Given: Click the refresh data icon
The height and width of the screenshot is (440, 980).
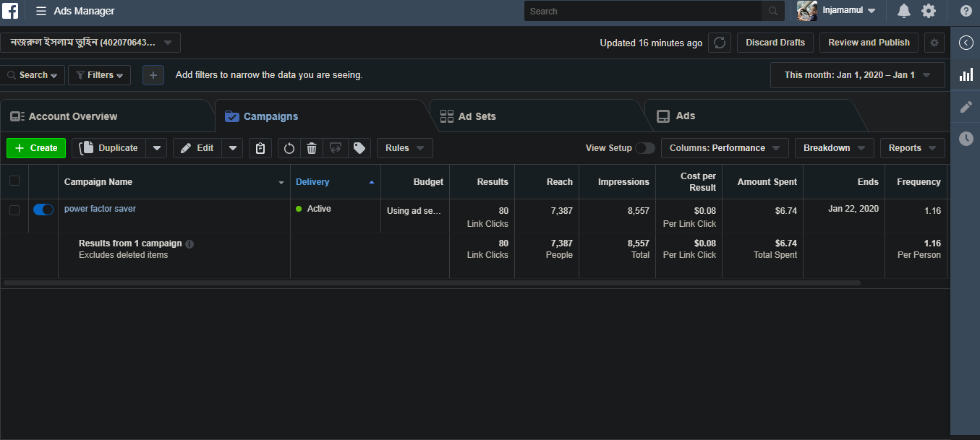Looking at the screenshot, I should 719,43.
